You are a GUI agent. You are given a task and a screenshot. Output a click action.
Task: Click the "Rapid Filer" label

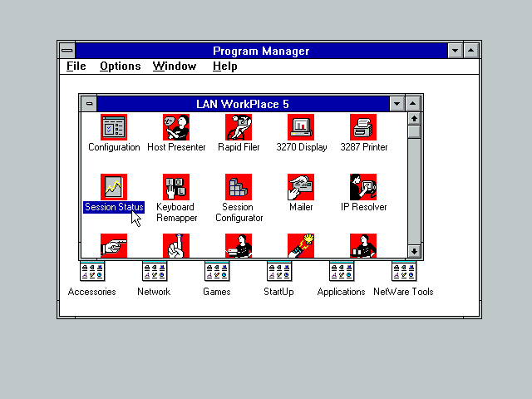239,147
